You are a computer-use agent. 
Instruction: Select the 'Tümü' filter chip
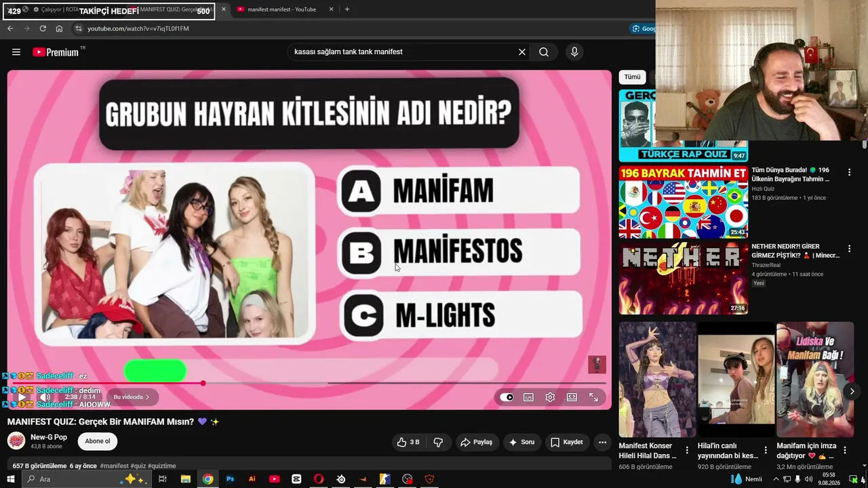pos(632,77)
